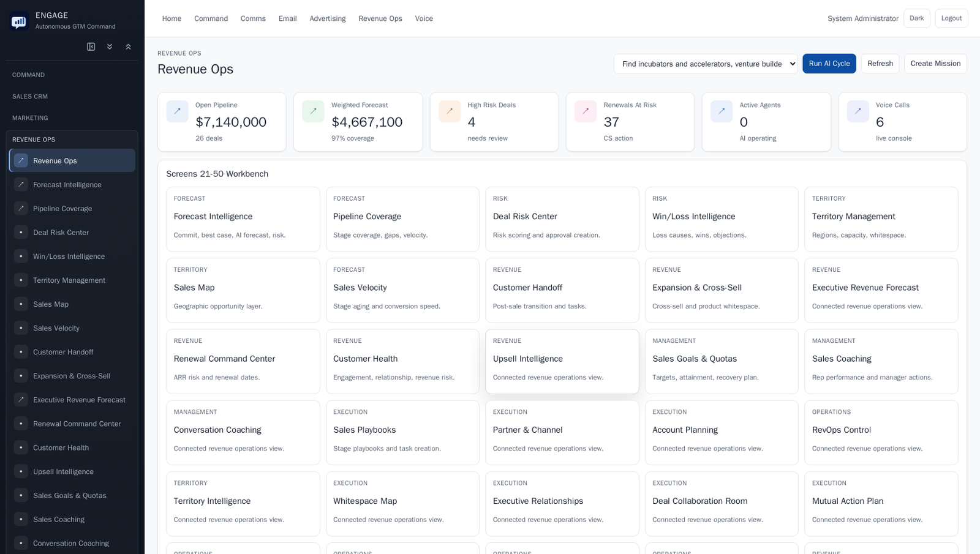The height and width of the screenshot is (554, 980).
Task: Click the Open Pipeline card arrow icon
Action: tap(177, 111)
